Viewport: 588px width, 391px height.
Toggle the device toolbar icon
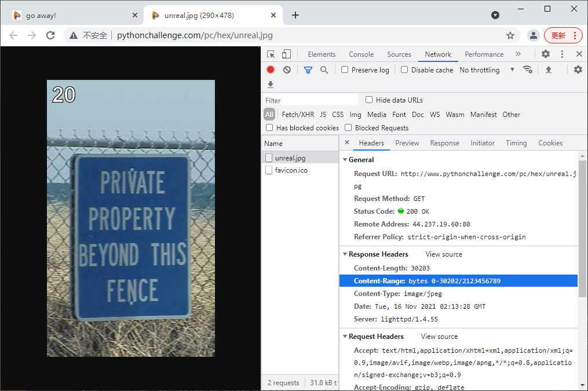286,54
